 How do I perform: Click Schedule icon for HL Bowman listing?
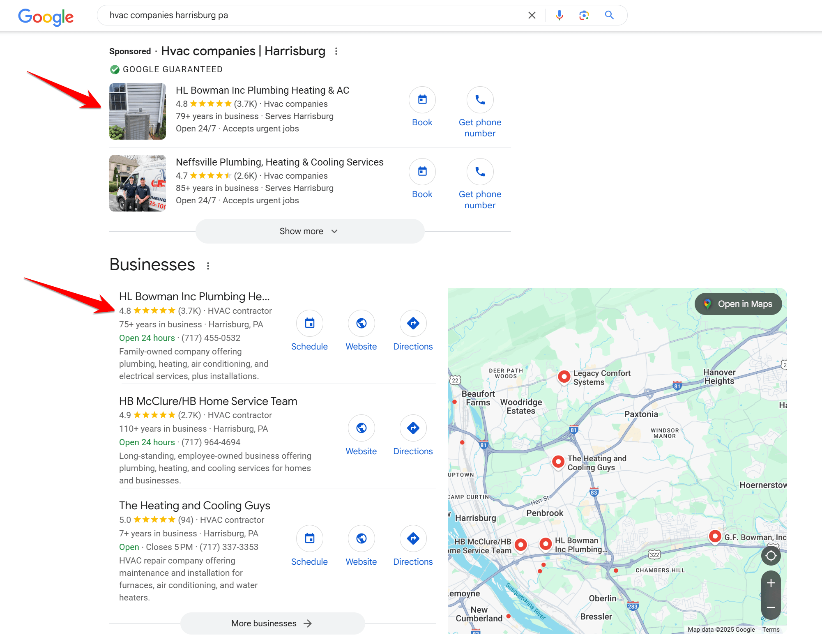[310, 323]
